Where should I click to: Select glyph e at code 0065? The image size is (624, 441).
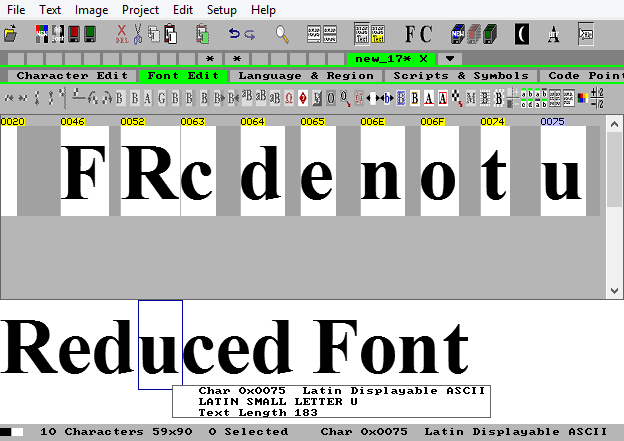pyautogui.click(x=318, y=171)
